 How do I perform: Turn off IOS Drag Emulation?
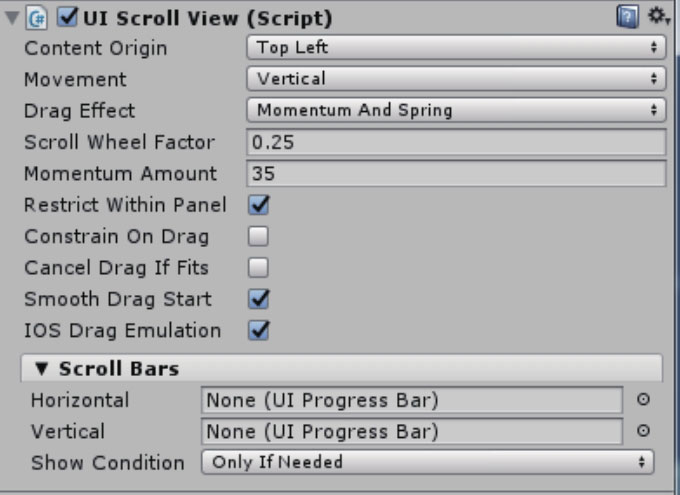258,330
